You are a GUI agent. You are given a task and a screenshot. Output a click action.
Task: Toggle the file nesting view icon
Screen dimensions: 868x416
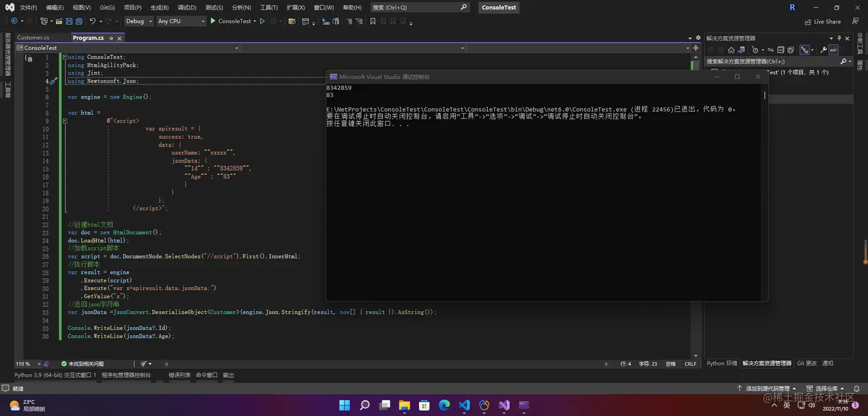coord(805,50)
